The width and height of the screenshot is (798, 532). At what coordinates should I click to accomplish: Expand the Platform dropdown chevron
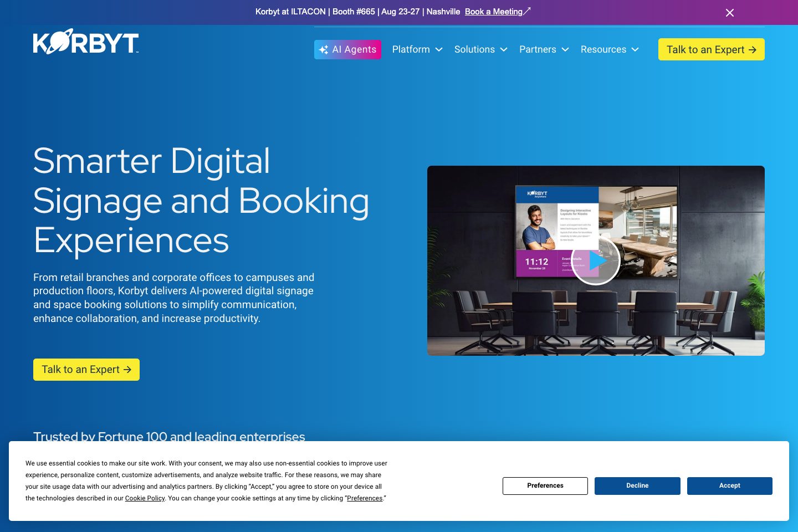(x=439, y=50)
